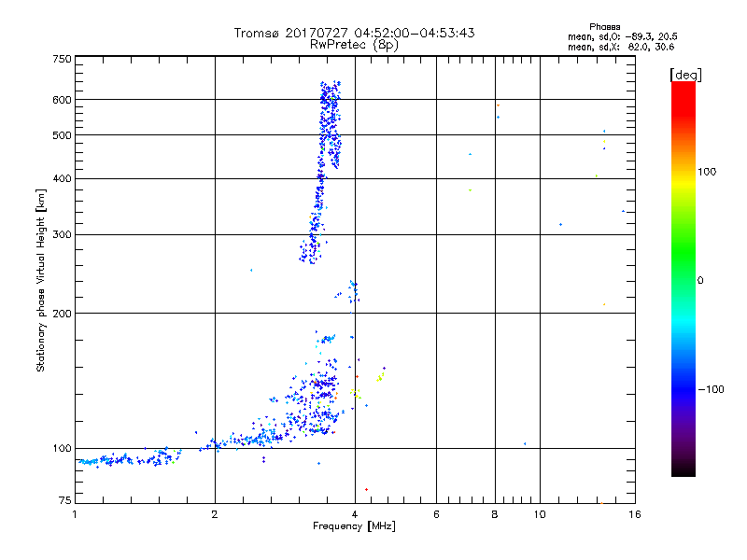Click the 'RwPretec (8p)' subtitle

[x=354, y=45]
